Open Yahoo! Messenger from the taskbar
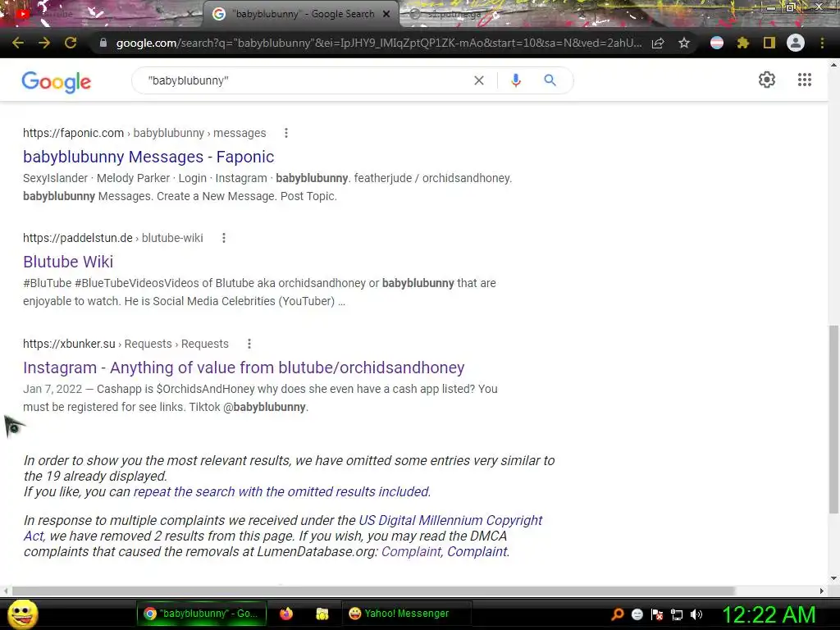The width and height of the screenshot is (840, 630). [x=406, y=614]
